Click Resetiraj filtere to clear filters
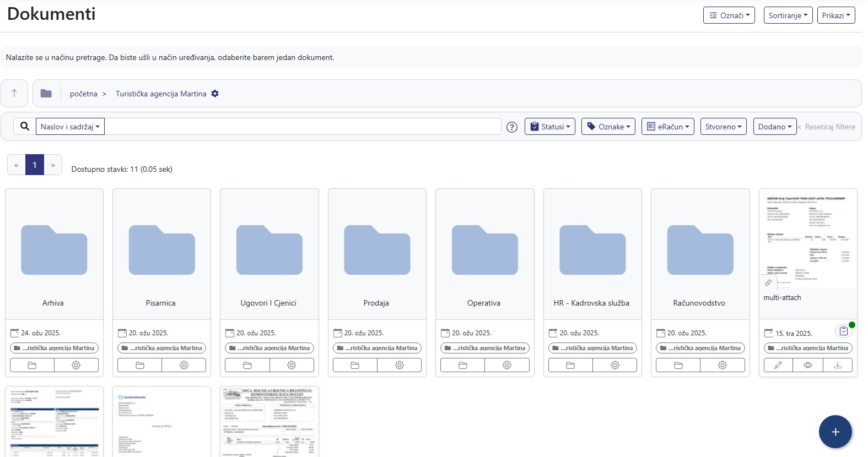Viewport: 868px width, 457px height. coord(829,127)
